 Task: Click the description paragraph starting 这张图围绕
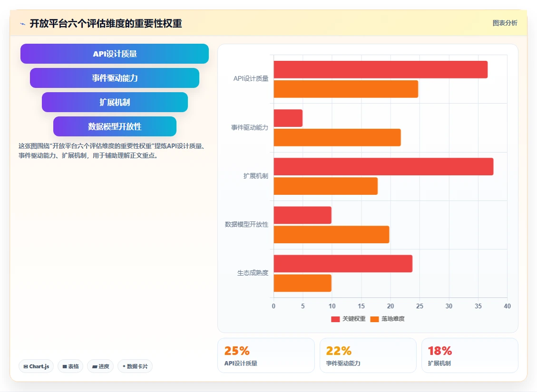(x=112, y=151)
